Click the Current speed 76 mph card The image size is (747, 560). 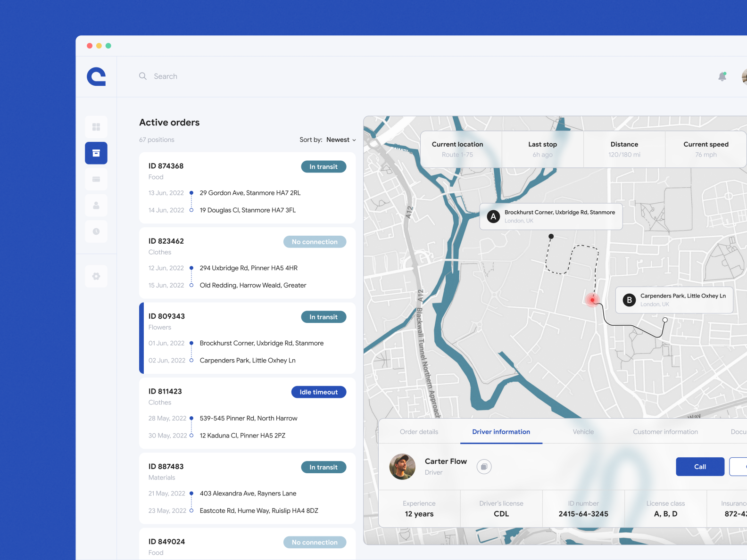point(706,149)
